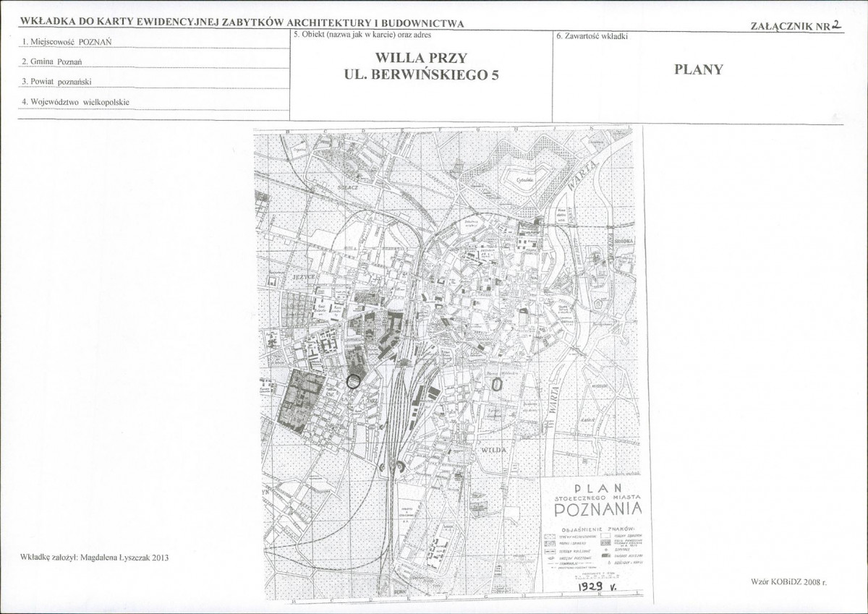Click the 'WILLA PRZY UL. BERWIŃSKIEGO 5' heading
The height and width of the screenshot is (614, 868).
click(x=422, y=66)
